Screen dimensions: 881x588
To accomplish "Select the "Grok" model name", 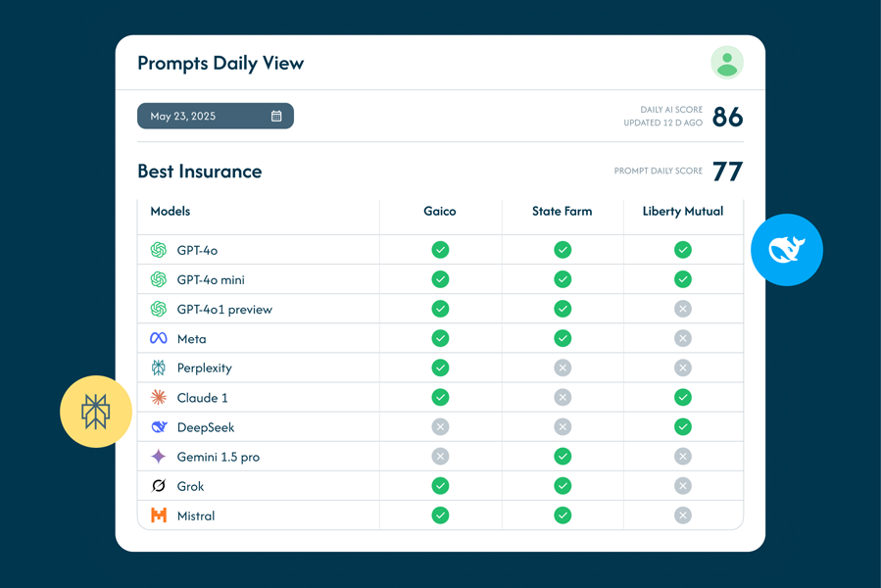I will pos(190,487).
